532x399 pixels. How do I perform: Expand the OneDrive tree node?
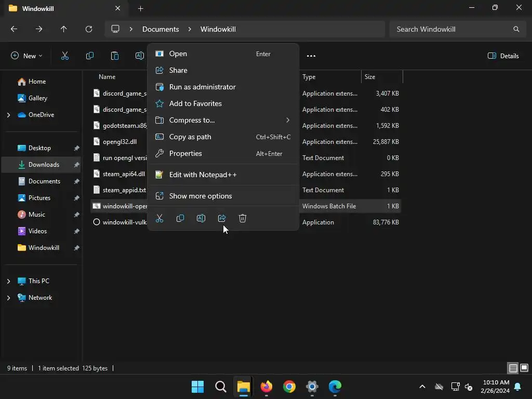click(x=8, y=115)
